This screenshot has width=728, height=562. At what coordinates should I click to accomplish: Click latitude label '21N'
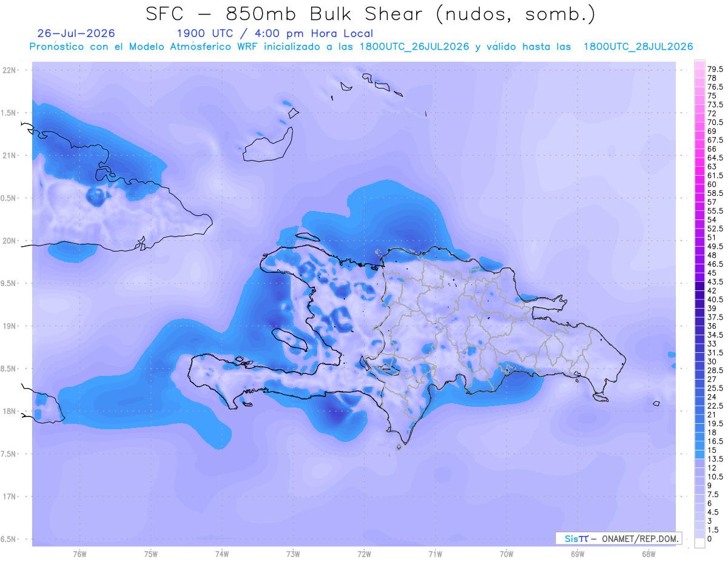[10, 156]
